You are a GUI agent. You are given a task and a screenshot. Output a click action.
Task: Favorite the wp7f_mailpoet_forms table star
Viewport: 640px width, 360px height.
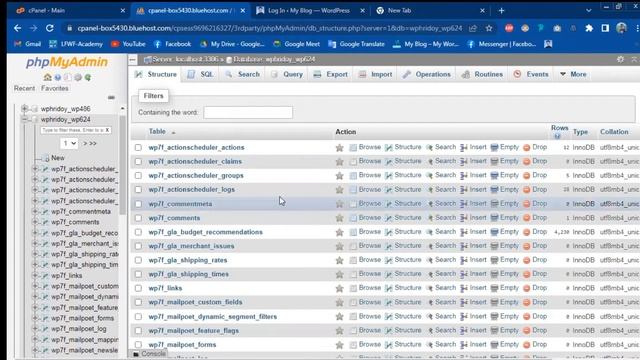[x=339, y=345]
